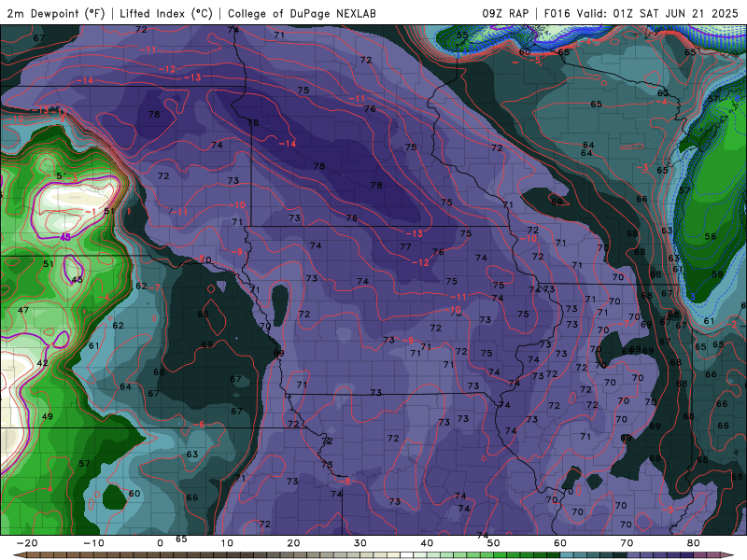Click the "College of DuPage NEXLAB" header text
Image resolution: width=747 pixels, height=560 pixels.
point(302,13)
